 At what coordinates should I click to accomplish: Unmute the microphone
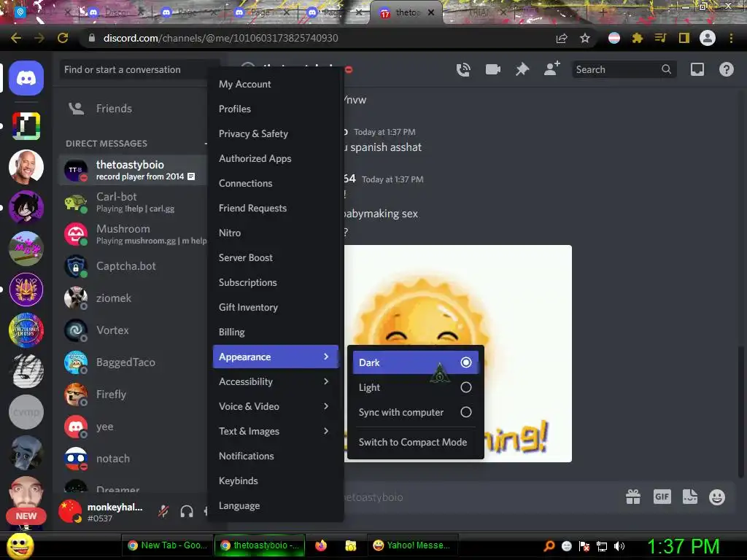(x=163, y=511)
